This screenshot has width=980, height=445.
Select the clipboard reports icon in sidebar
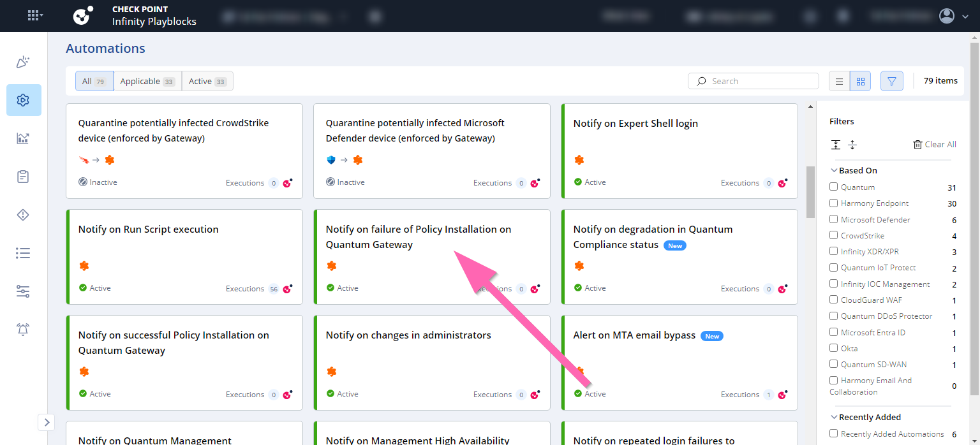[x=23, y=176]
